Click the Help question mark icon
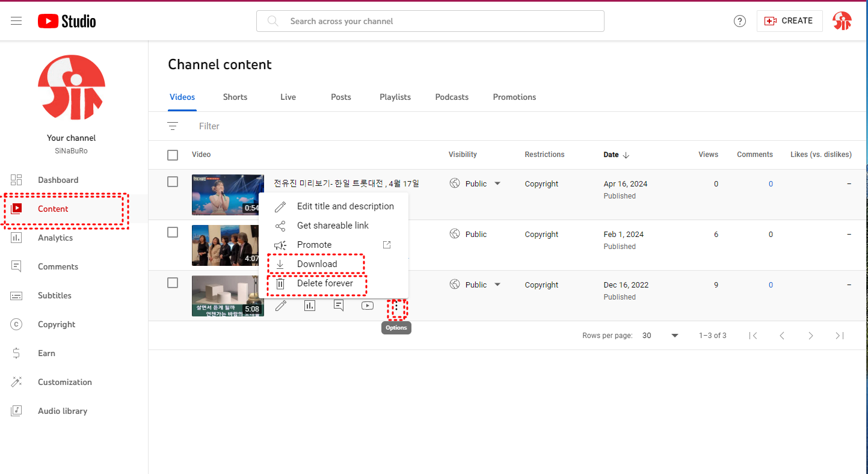This screenshot has width=868, height=474. tap(740, 21)
